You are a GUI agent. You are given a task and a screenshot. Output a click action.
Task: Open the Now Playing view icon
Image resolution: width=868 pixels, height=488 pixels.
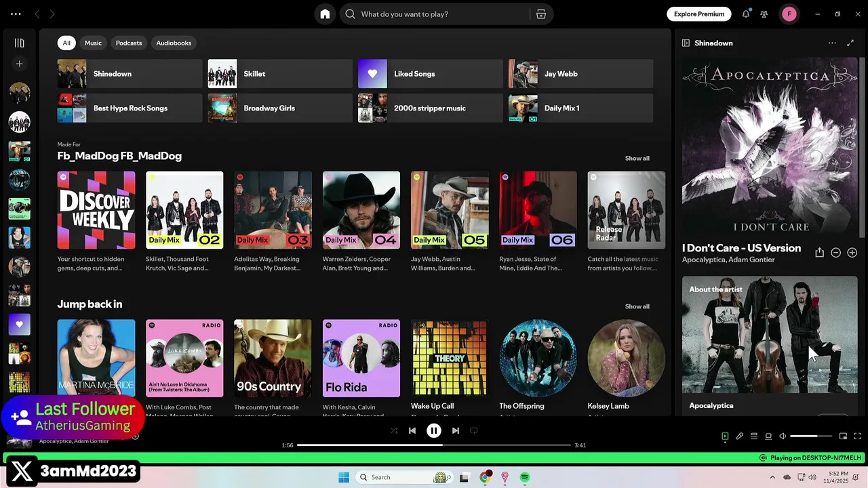725,436
